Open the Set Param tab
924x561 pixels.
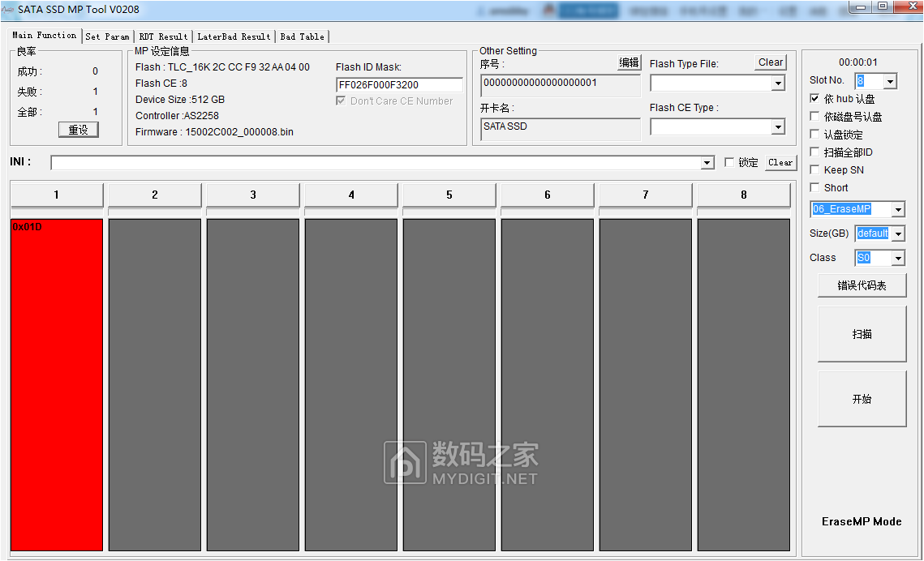point(107,36)
